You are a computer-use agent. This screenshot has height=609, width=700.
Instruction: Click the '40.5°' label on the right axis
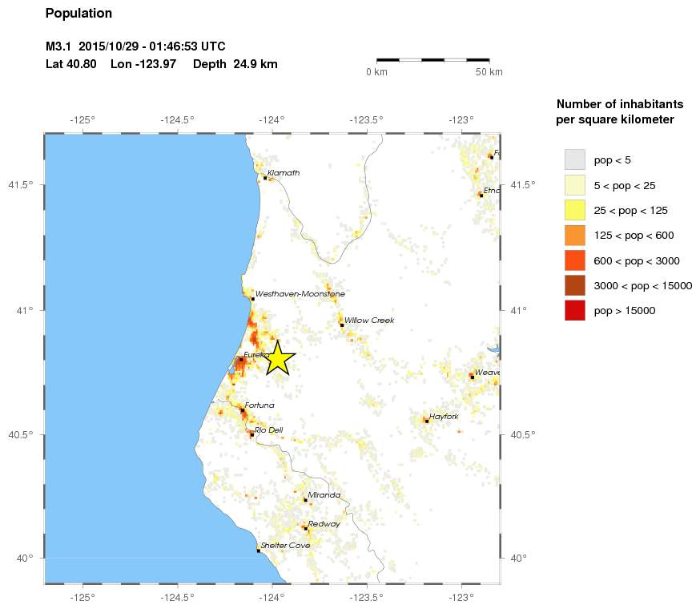(x=523, y=435)
